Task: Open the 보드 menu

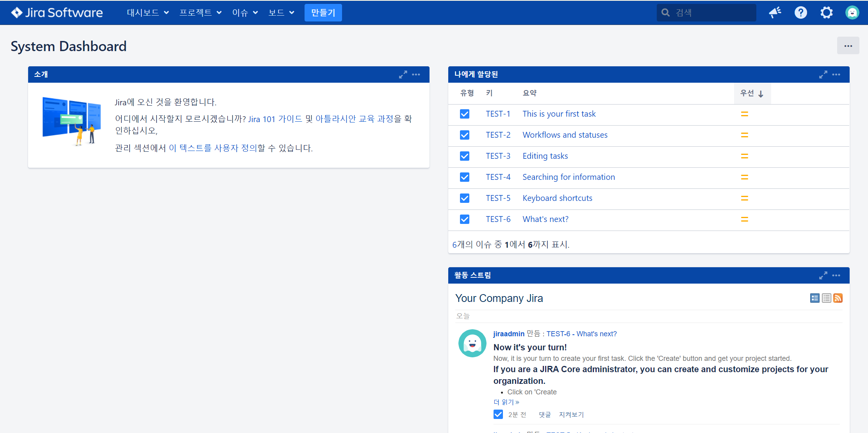Action: point(281,12)
